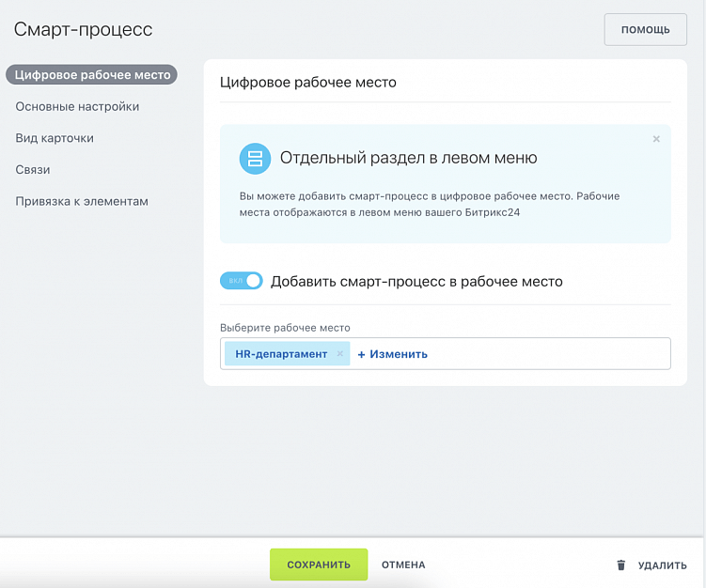Click the Выберите рабочее место label

tap(285, 328)
